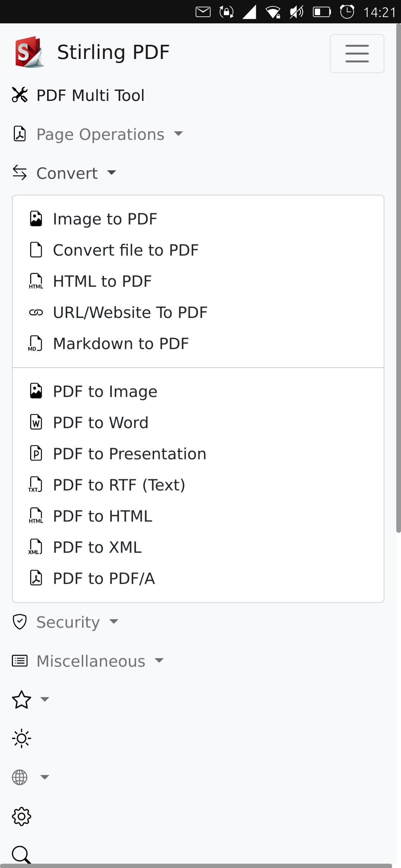Select Image to PDF
Viewport: 401px width, 868px height.
(x=105, y=219)
